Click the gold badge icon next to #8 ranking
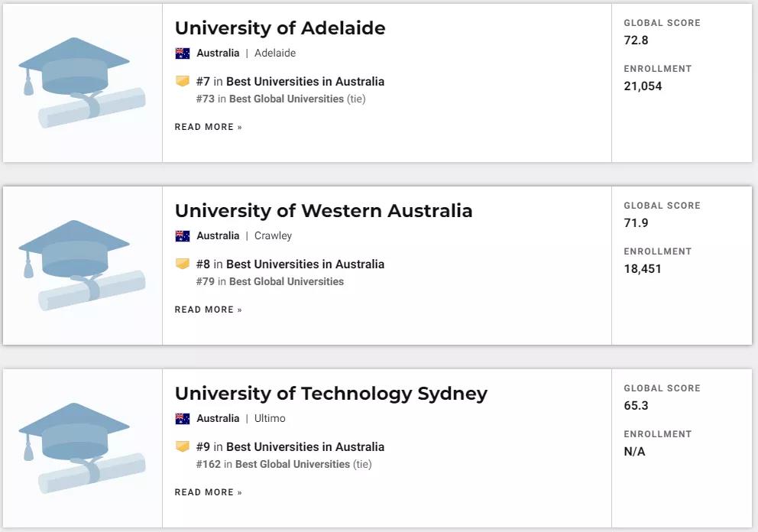The height and width of the screenshot is (532, 758). pos(183,264)
